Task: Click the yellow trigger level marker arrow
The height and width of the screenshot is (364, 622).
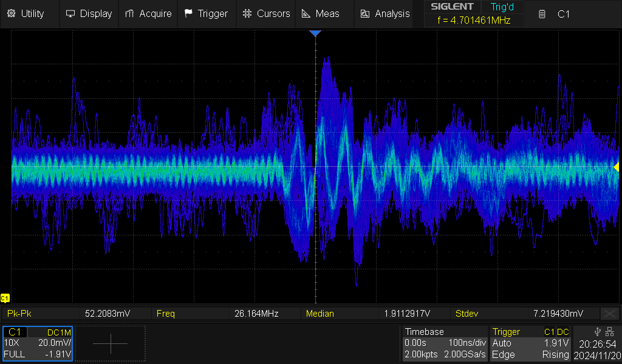Action: [x=617, y=167]
